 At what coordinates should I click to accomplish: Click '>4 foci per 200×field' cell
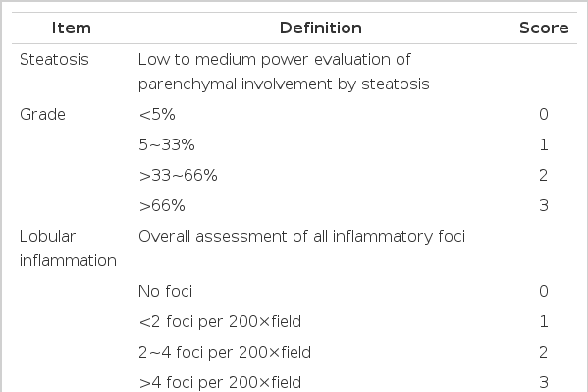click(x=220, y=382)
